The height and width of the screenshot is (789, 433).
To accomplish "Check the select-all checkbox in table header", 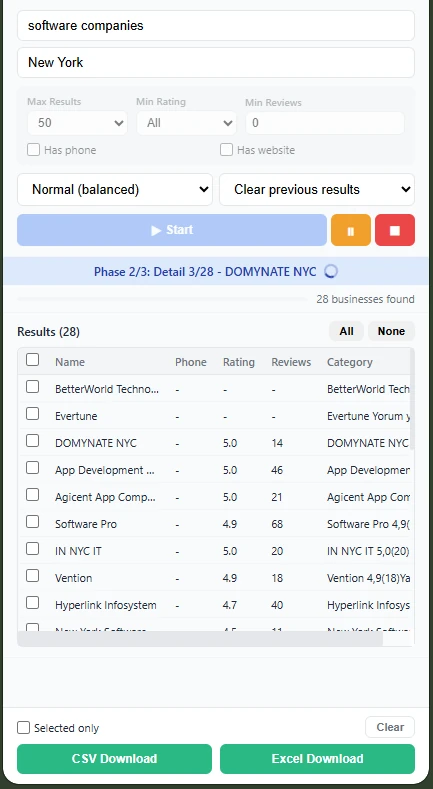I will coord(32,359).
